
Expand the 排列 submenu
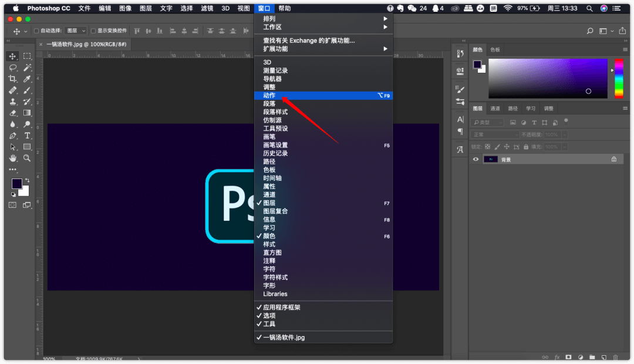tap(323, 19)
